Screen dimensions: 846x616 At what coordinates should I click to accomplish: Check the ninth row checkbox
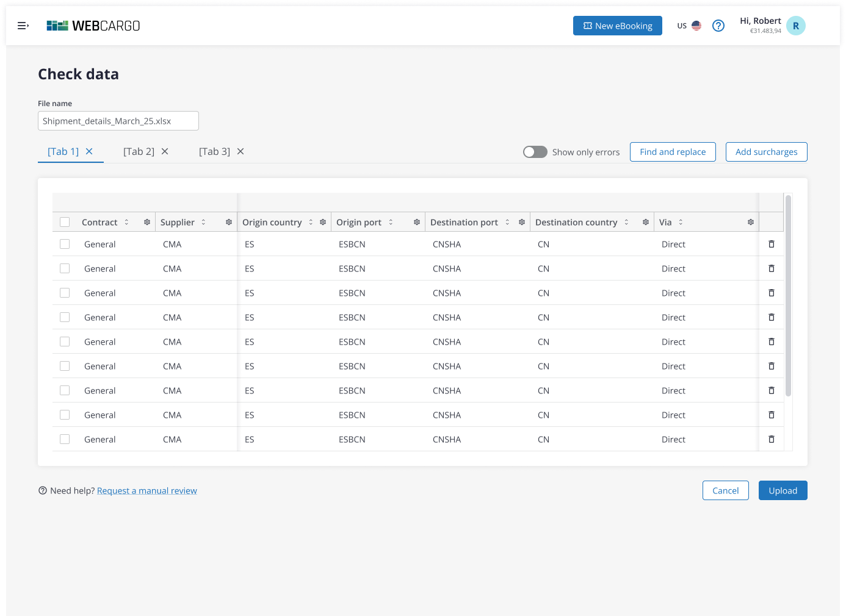coord(65,439)
